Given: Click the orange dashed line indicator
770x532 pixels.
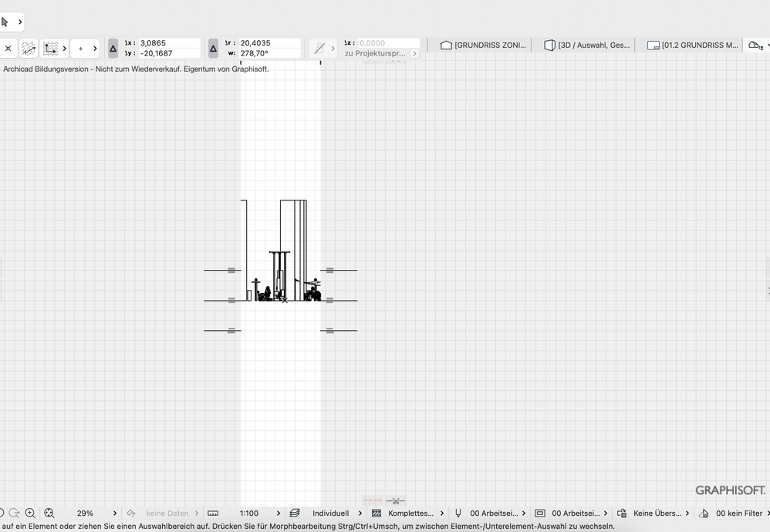Looking at the screenshot, I should tap(373, 501).
